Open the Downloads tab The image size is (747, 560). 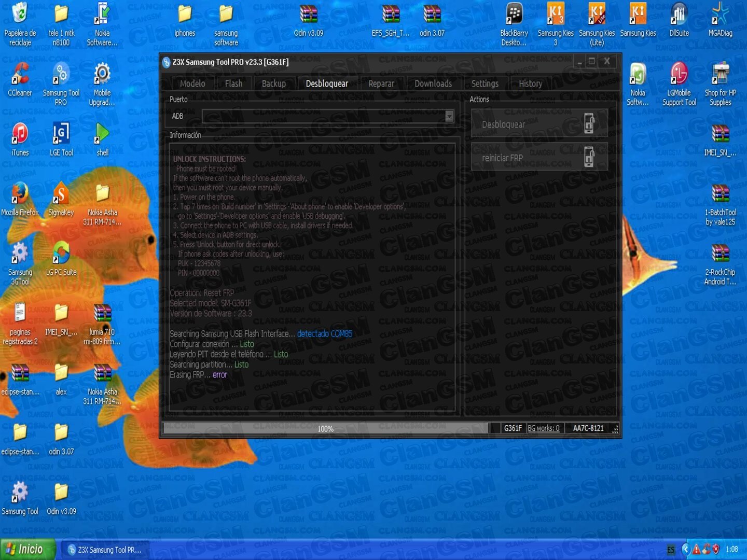[433, 83]
